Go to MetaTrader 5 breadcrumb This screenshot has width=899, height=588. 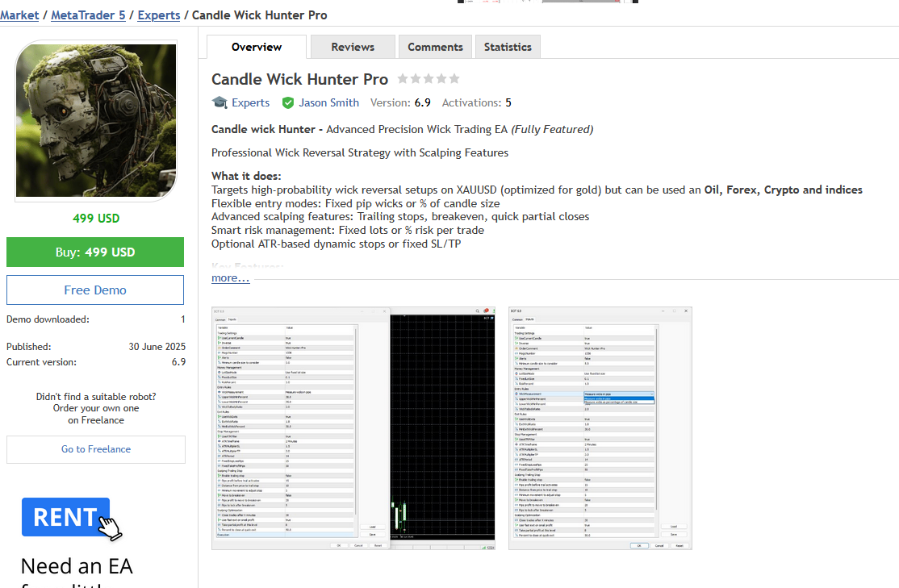click(x=88, y=15)
